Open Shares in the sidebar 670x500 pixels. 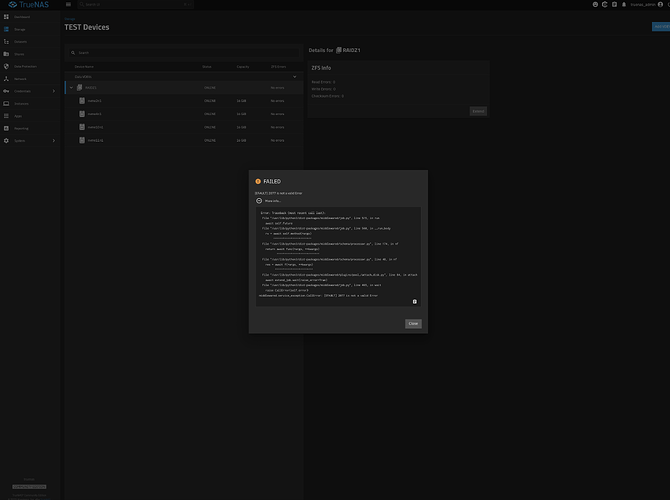coord(30,54)
